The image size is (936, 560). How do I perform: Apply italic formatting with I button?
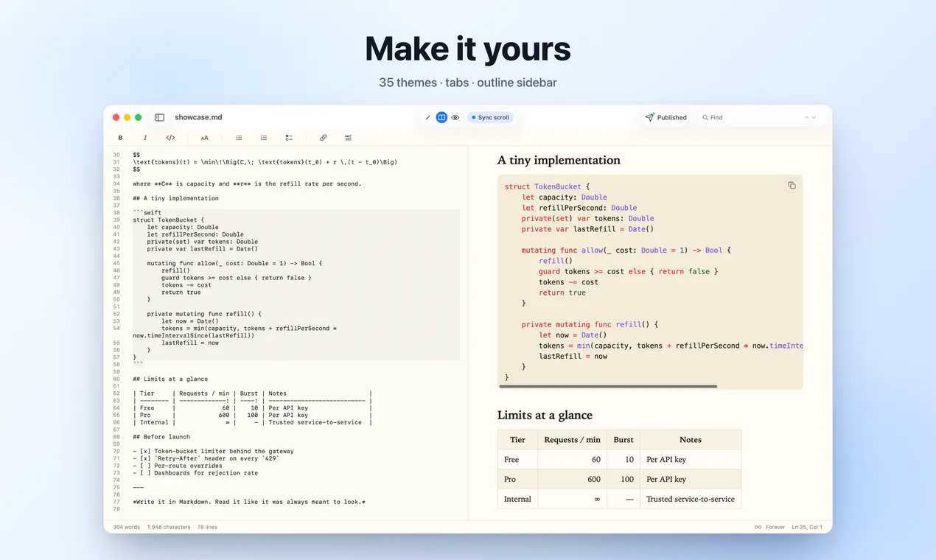pos(145,138)
